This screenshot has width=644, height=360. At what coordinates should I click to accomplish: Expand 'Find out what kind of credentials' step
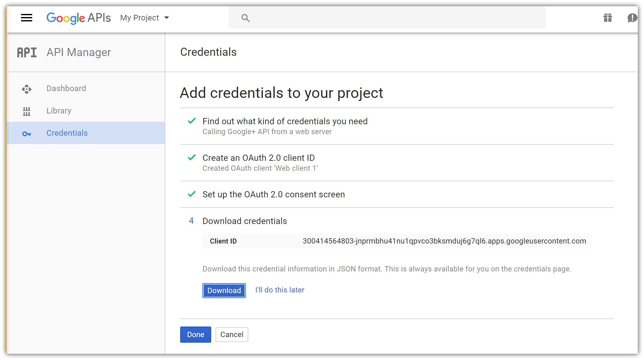285,121
